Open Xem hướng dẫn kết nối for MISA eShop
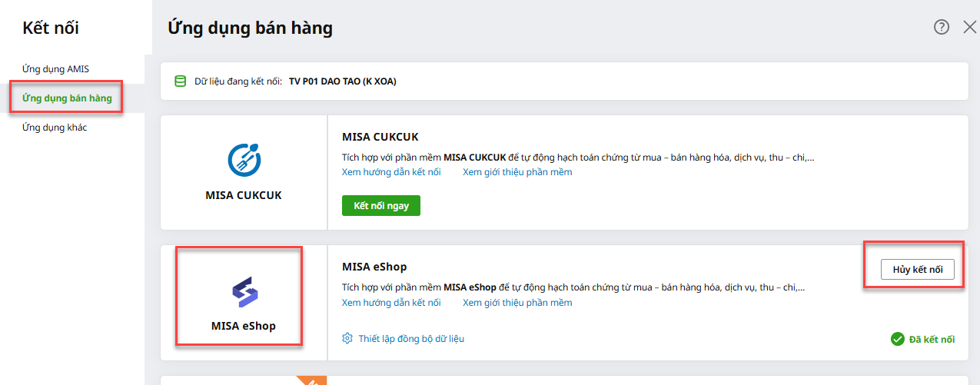This screenshot has height=385, width=980. coord(391,303)
